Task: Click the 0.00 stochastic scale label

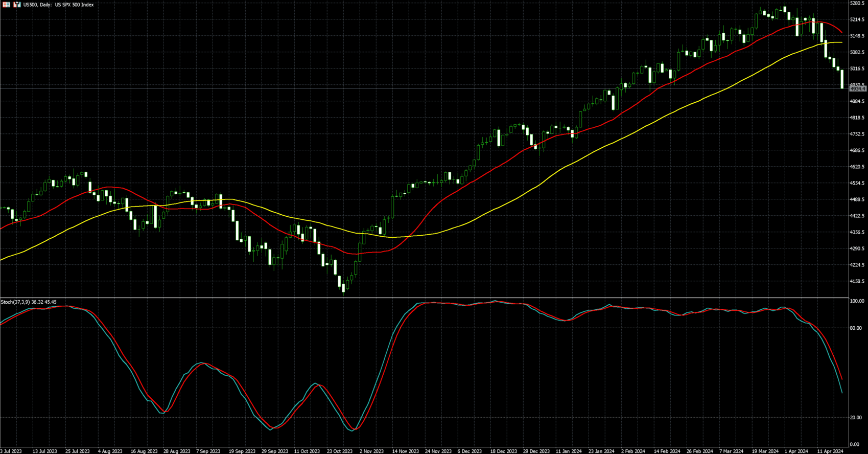Action: pos(854,444)
